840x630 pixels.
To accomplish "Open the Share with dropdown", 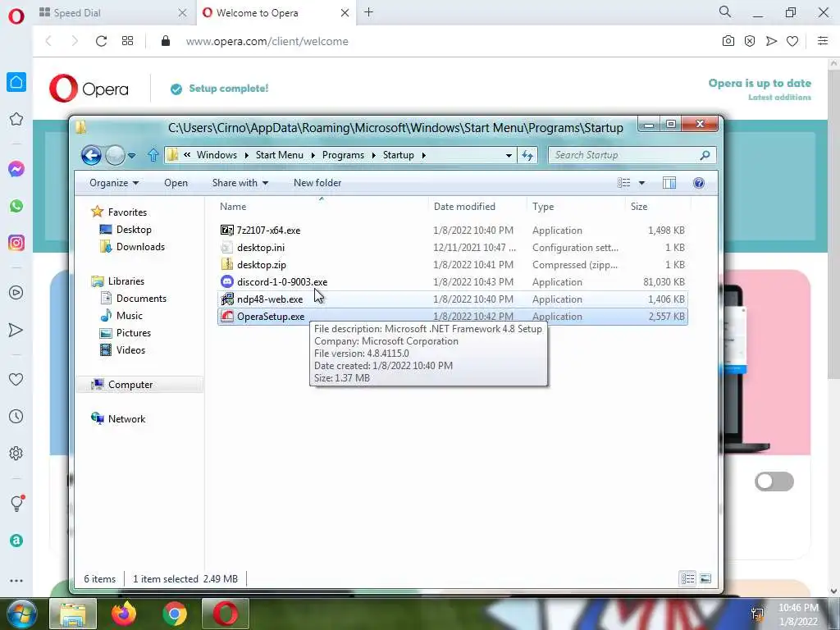I will tap(240, 183).
